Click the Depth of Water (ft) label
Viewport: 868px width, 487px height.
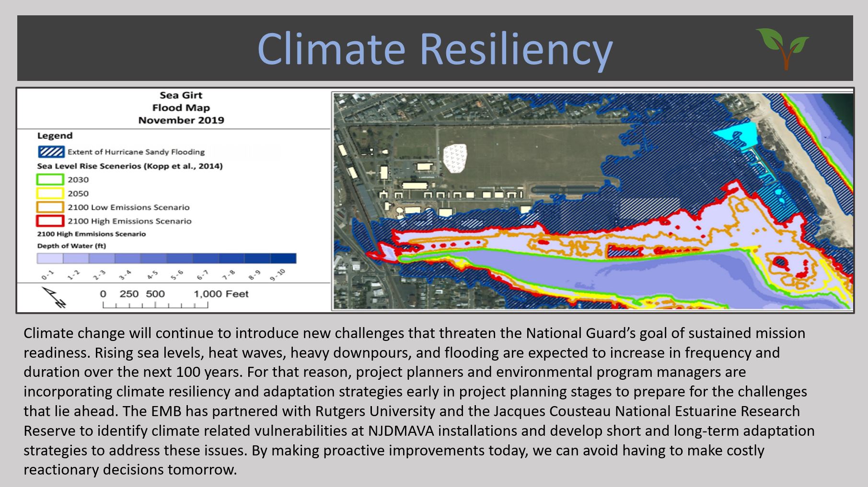[71, 246]
